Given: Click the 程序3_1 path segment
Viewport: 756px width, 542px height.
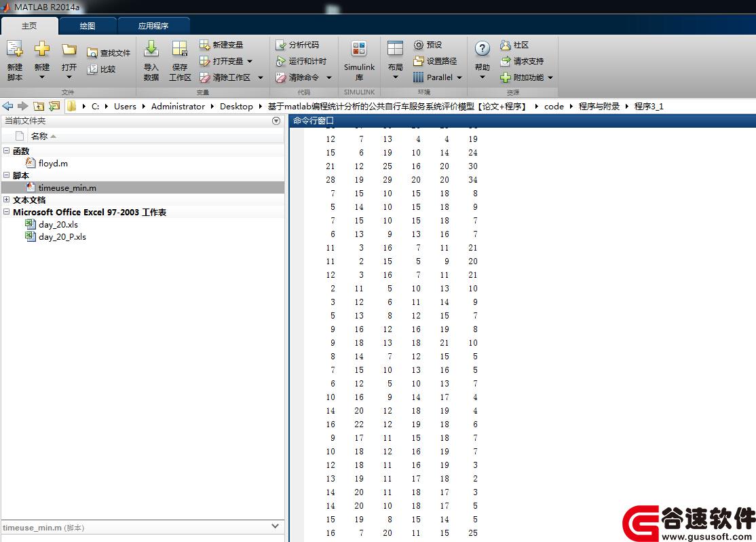Looking at the screenshot, I should pyautogui.click(x=649, y=106).
